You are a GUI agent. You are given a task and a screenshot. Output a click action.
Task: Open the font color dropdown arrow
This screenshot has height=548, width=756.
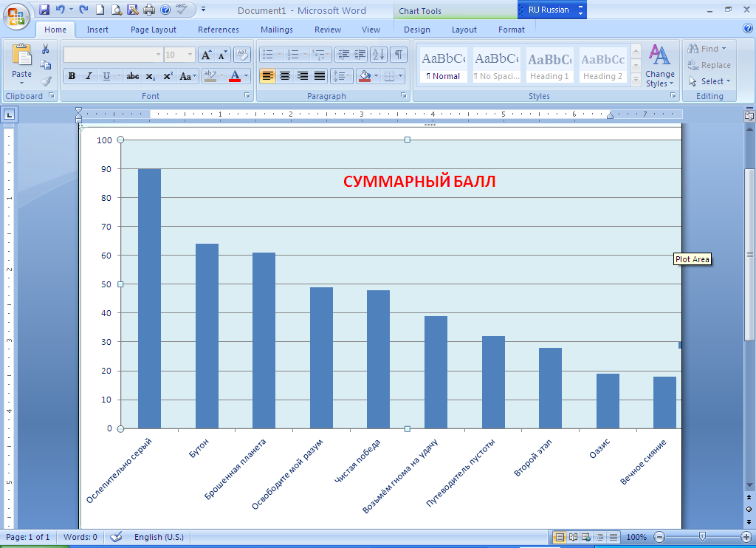coord(247,76)
